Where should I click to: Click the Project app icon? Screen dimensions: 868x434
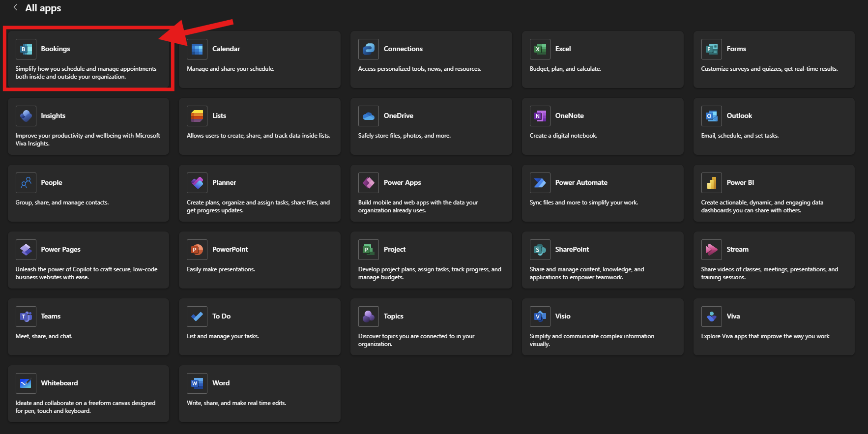(x=369, y=250)
